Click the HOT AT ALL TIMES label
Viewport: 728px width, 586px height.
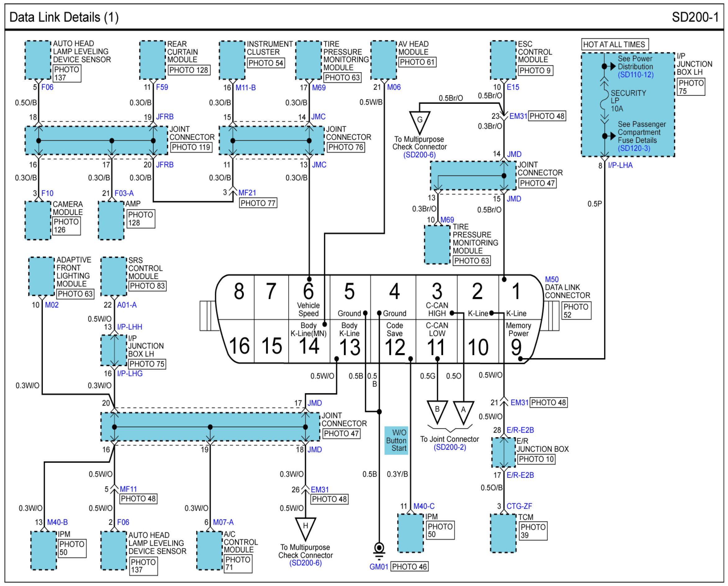pos(614,45)
